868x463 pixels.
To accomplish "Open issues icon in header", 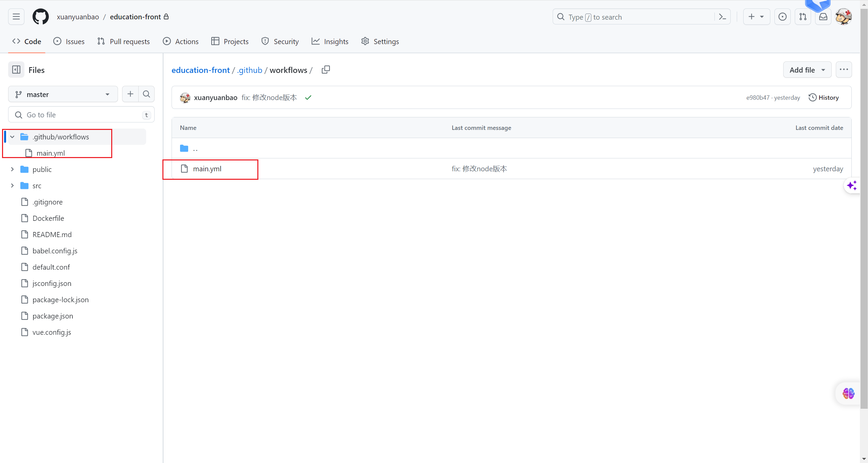I will tap(783, 17).
